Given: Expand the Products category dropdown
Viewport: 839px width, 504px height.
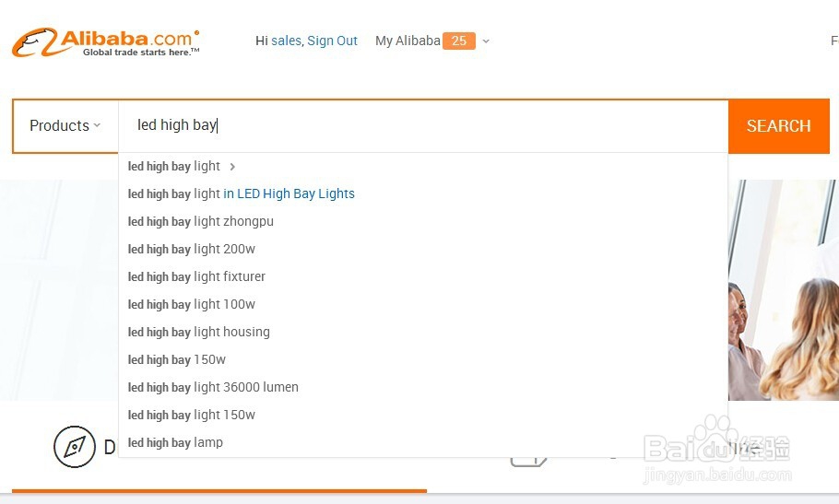Looking at the screenshot, I should (65, 126).
